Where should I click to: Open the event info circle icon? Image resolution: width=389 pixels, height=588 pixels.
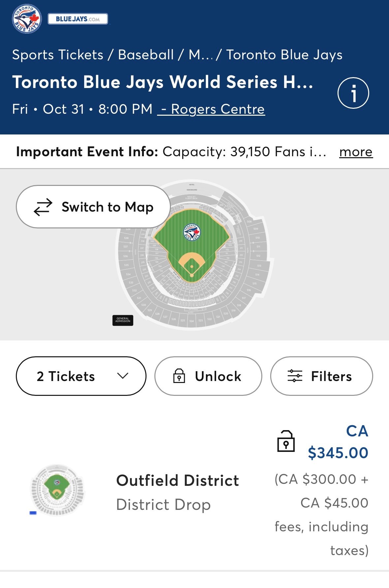(x=353, y=93)
